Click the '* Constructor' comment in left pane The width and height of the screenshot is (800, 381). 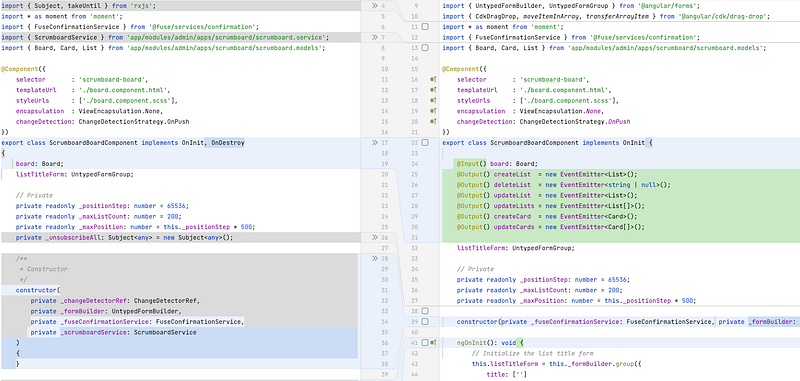click(x=43, y=269)
